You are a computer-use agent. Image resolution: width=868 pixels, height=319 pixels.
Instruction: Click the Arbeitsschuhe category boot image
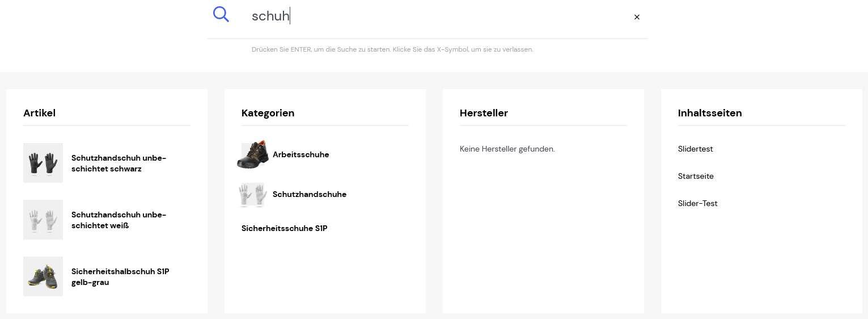[253, 154]
